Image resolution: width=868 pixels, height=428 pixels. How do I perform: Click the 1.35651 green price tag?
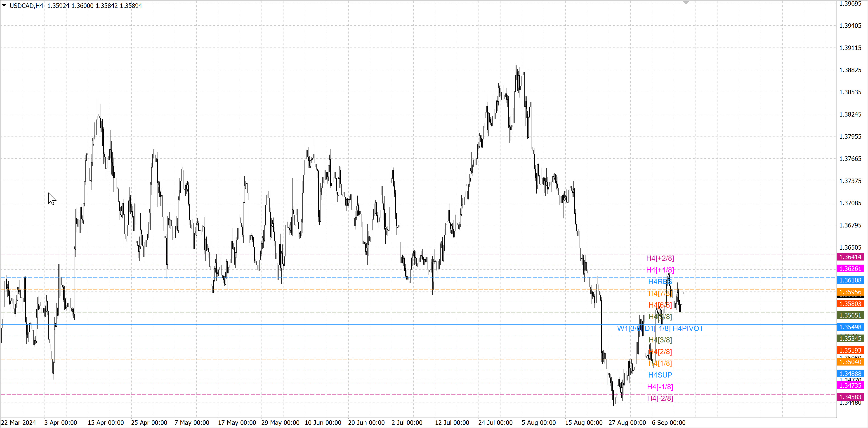(850, 315)
